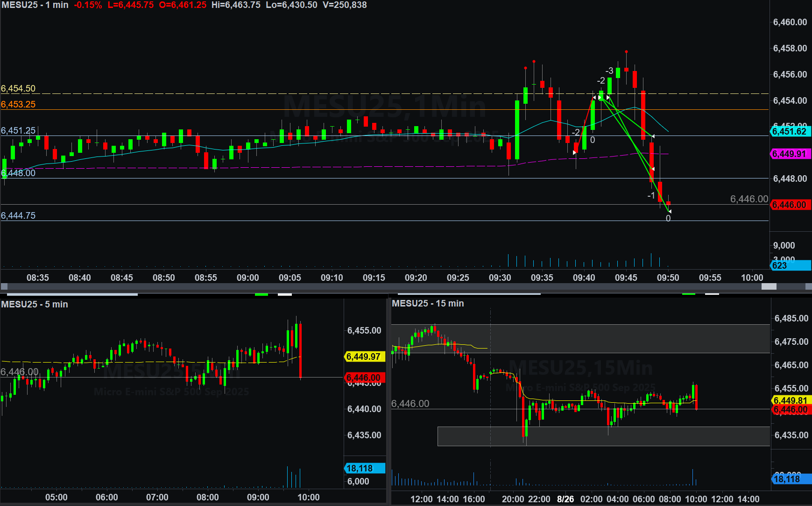812x506 pixels.
Task: Click the yellow 6,449.81 tag on 15 min chart
Action: point(791,400)
